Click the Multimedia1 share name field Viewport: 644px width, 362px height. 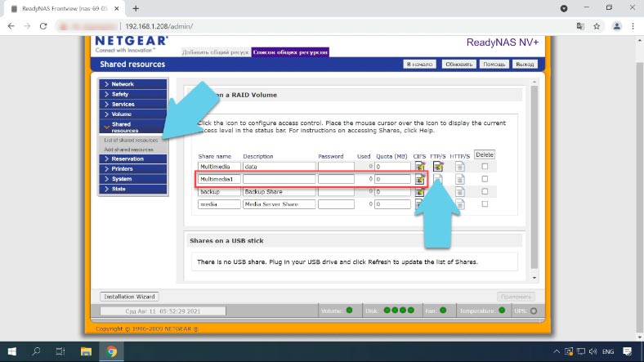(219, 179)
